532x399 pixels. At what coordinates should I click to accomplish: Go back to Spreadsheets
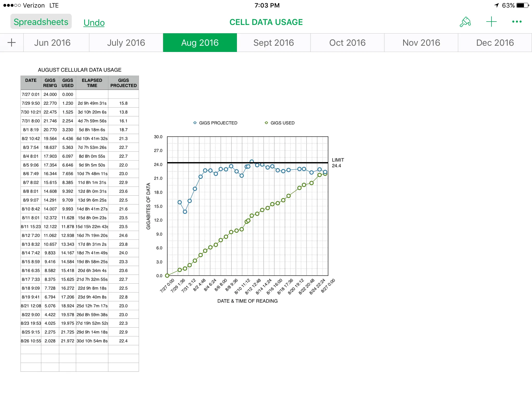pos(41,22)
